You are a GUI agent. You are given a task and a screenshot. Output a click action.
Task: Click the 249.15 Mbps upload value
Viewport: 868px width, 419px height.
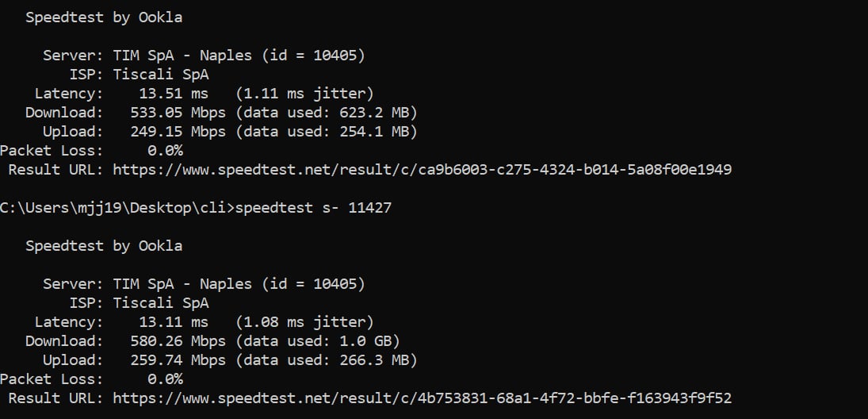tap(178, 132)
